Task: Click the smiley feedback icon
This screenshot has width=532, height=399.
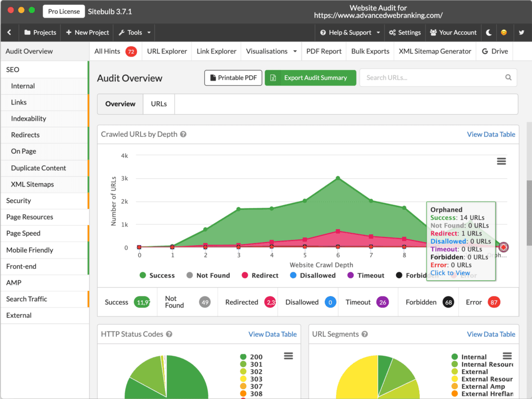Action: tap(504, 33)
